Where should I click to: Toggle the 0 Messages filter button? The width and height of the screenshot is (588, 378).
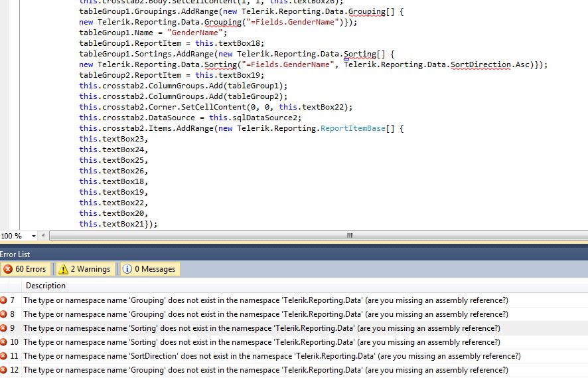pos(150,269)
